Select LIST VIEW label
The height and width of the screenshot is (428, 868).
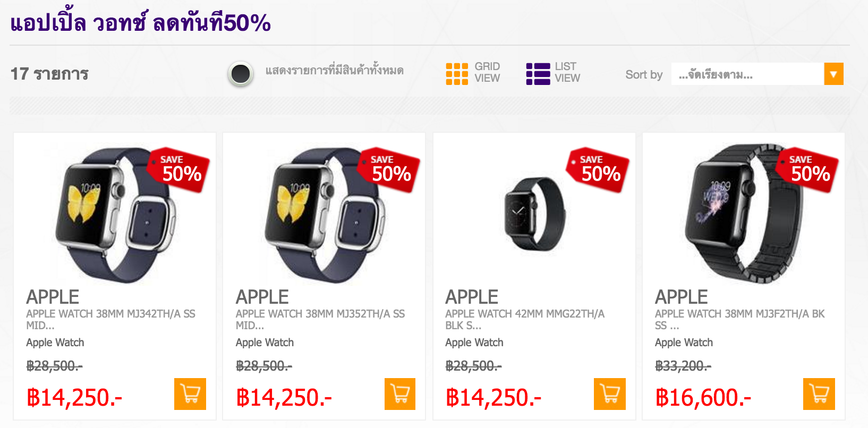click(x=567, y=72)
